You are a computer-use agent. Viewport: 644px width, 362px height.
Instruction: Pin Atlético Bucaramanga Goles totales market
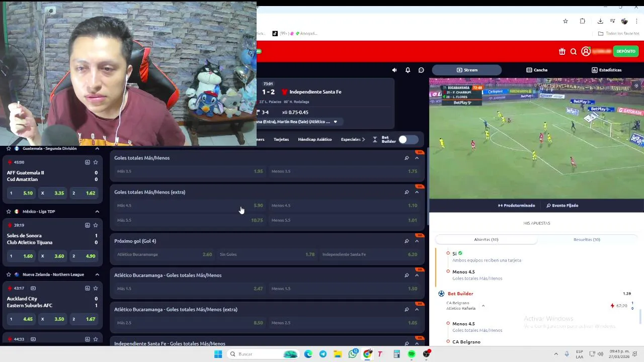point(407,275)
